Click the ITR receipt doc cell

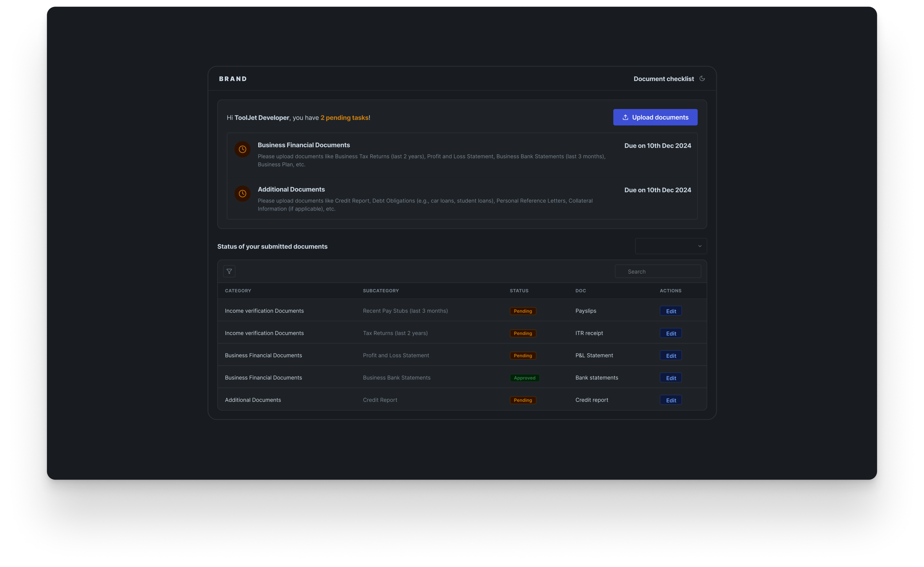pyautogui.click(x=589, y=333)
